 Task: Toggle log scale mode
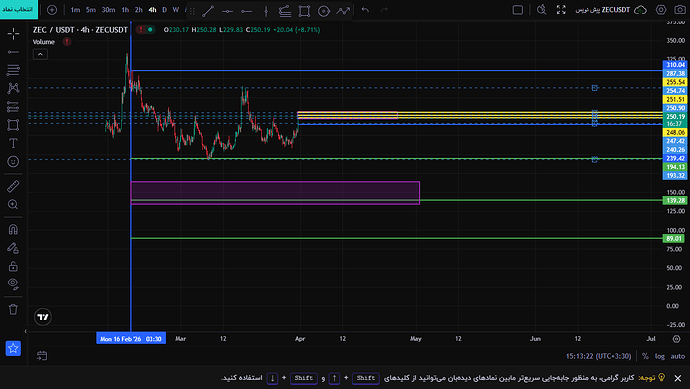659,356
